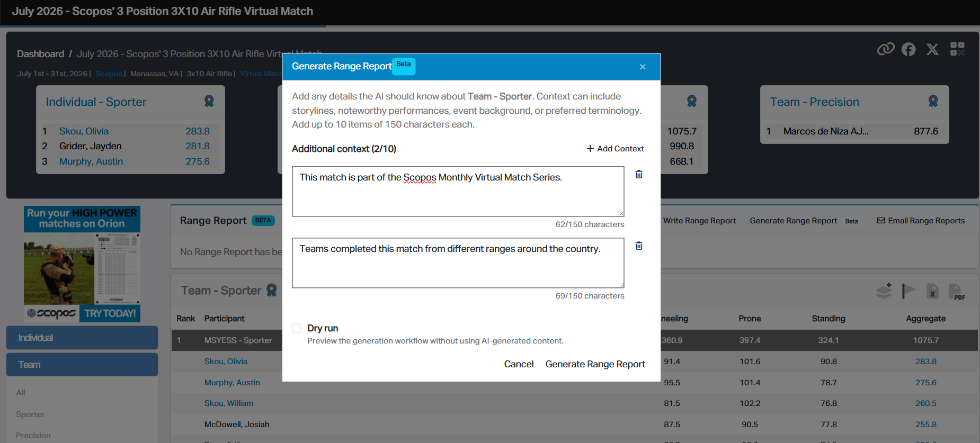This screenshot has height=443, width=980.
Task: Open Email Range Reports
Action: tap(921, 221)
